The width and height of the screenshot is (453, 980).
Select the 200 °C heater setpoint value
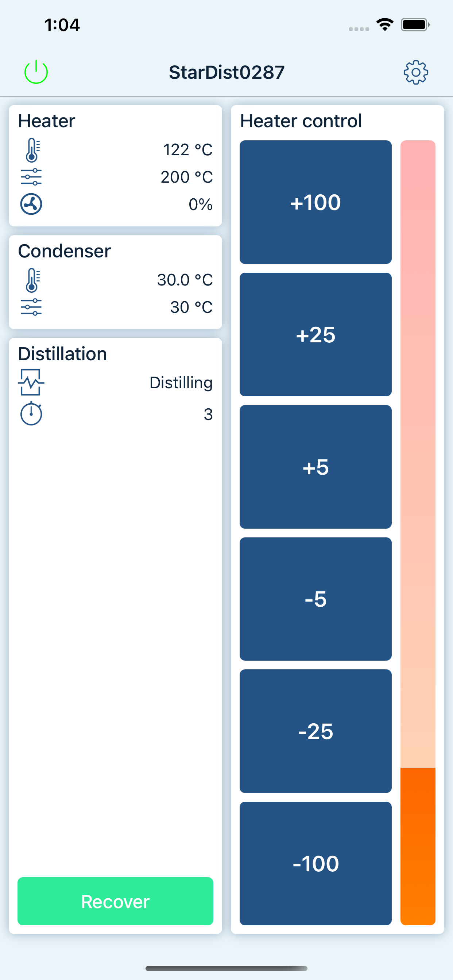coord(186,177)
